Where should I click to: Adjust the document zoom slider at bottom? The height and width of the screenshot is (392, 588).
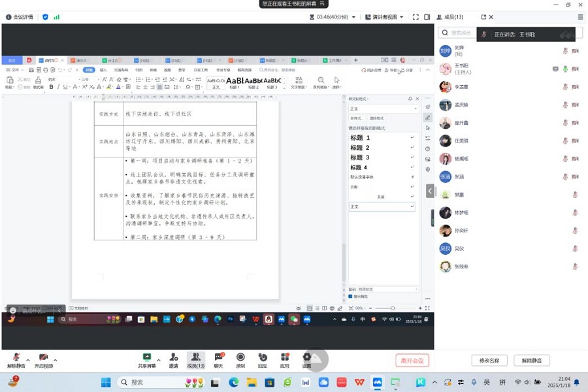pos(393,307)
